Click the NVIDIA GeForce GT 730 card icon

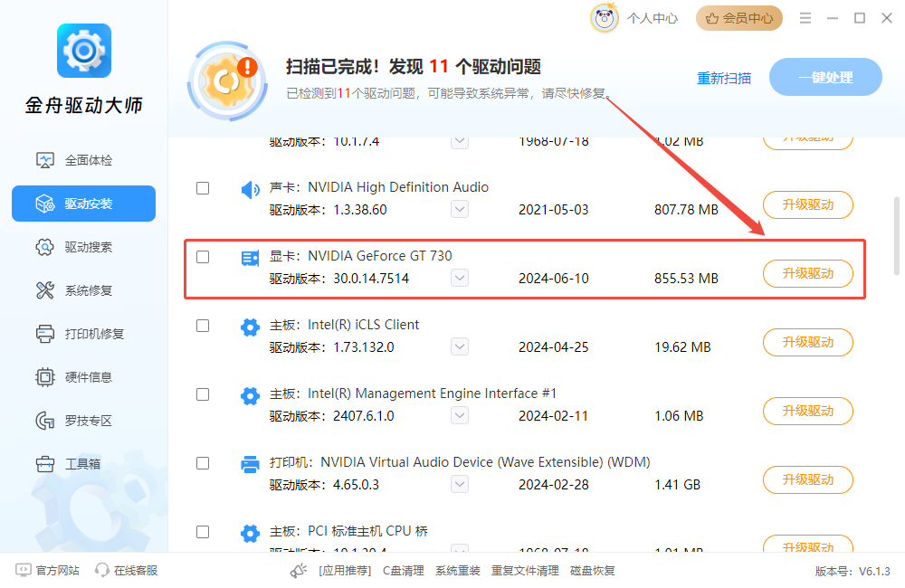pyautogui.click(x=250, y=258)
